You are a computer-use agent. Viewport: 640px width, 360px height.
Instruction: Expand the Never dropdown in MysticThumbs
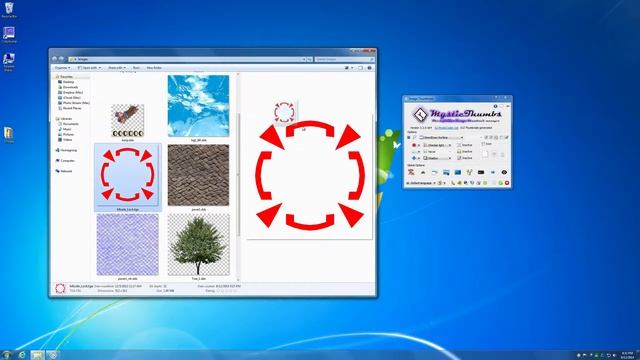click(437, 152)
